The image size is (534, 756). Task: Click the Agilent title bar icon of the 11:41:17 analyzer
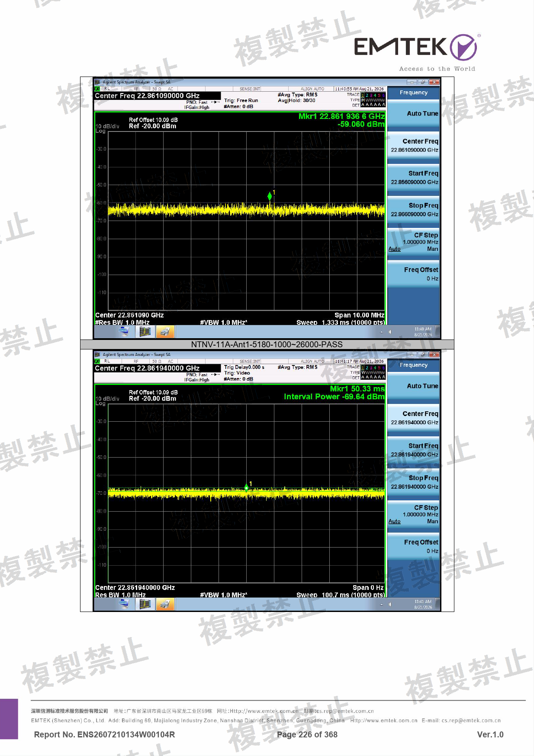pos(97,354)
